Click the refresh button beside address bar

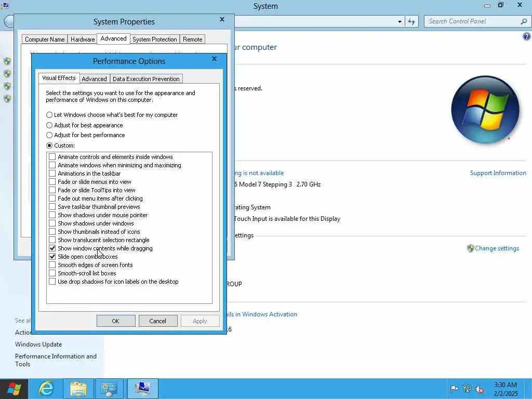[x=411, y=21]
